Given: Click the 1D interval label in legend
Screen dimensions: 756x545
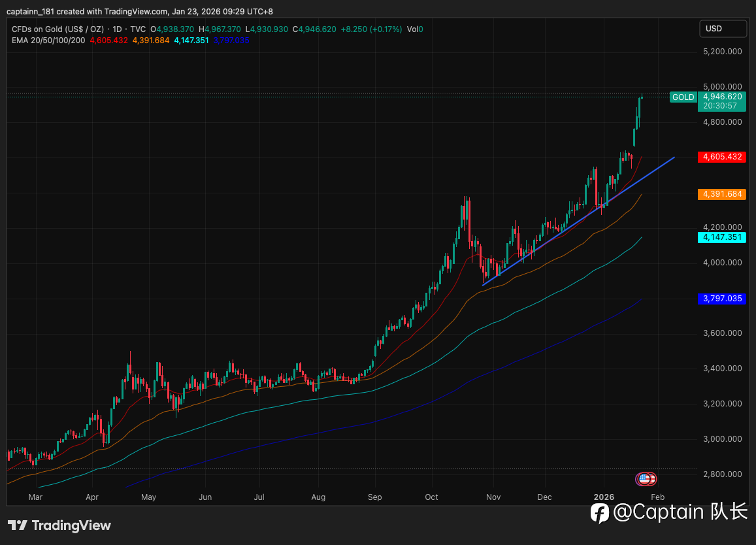Looking at the screenshot, I should [117, 29].
